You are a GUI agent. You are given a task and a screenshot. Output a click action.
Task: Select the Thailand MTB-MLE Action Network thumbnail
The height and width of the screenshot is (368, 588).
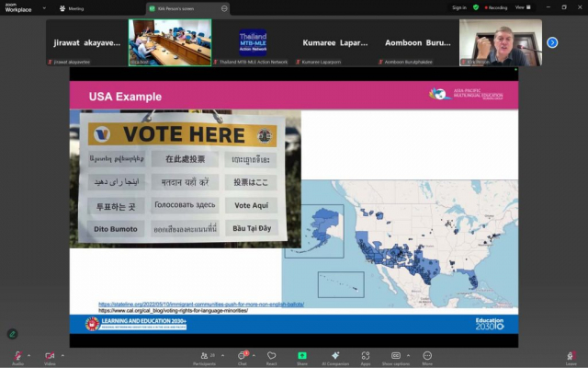click(x=253, y=43)
